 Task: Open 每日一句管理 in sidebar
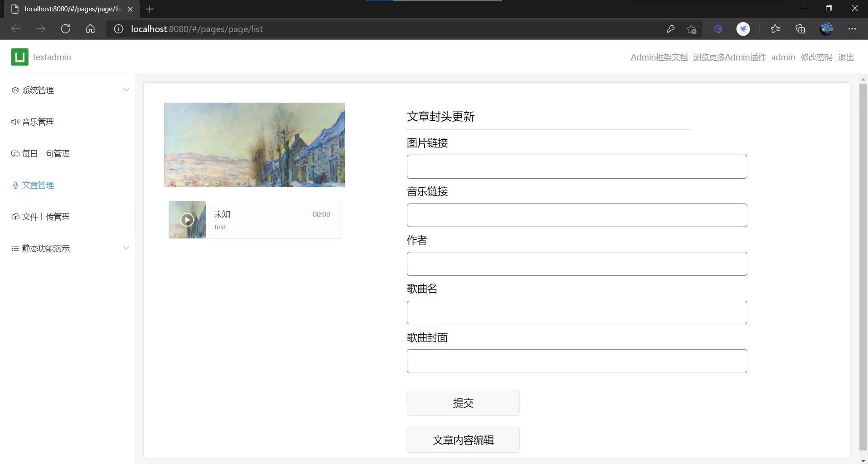point(46,153)
